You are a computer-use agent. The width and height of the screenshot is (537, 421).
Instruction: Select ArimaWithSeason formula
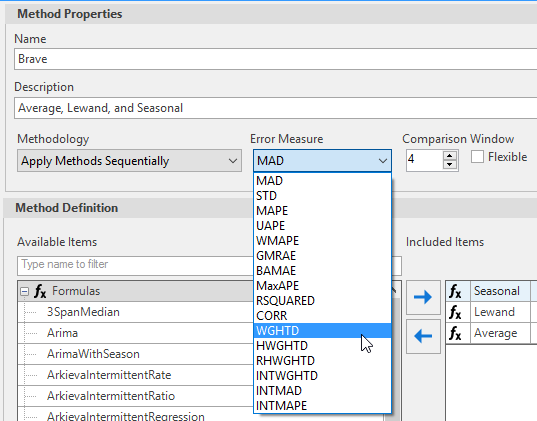[93, 354]
